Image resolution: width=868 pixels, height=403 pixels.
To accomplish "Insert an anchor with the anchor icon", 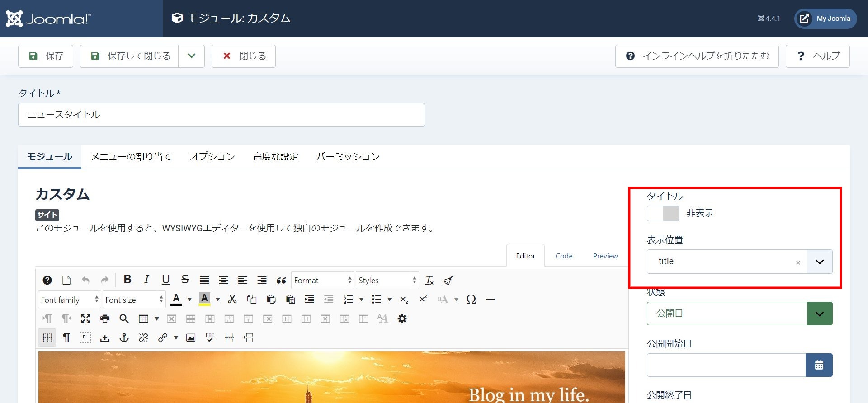I will tap(124, 338).
